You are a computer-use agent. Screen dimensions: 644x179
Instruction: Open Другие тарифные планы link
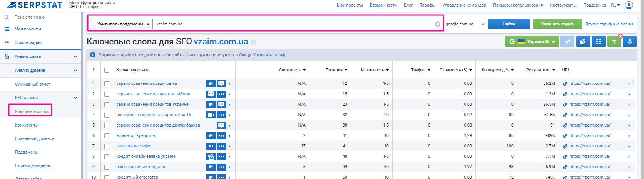609,24
